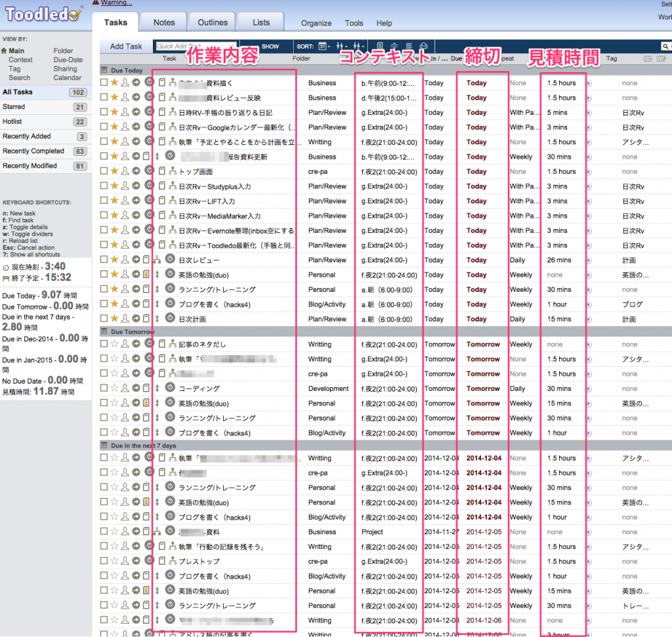This screenshot has width=672, height=637.
Task: Click share icon on 日次計画 row
Action: 125,319
